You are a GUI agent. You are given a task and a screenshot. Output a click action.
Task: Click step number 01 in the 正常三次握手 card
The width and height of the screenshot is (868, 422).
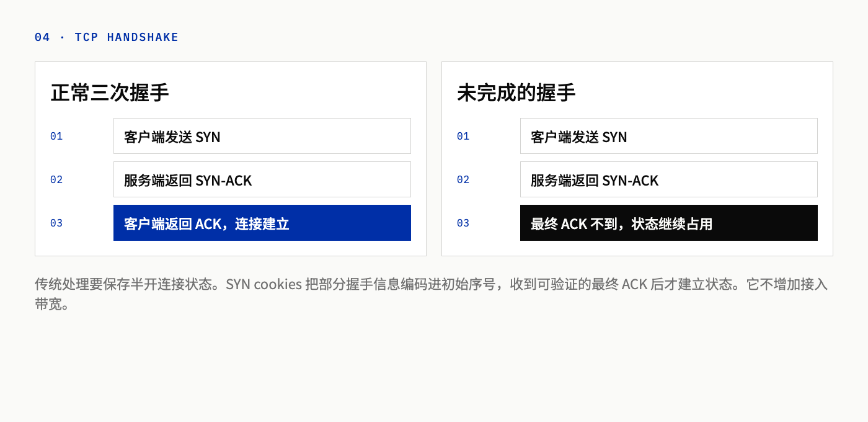coord(56,136)
